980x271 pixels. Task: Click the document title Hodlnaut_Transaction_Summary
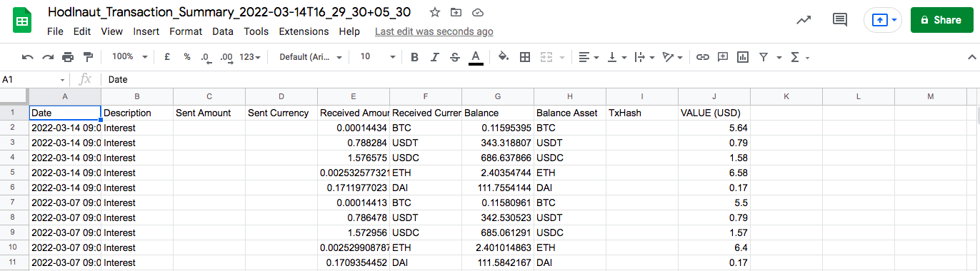click(229, 13)
